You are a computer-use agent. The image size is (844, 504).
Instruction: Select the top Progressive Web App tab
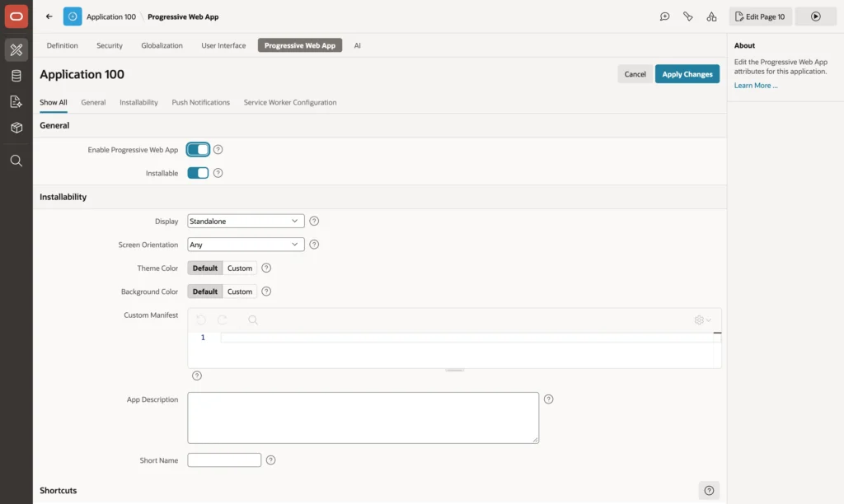tap(300, 46)
